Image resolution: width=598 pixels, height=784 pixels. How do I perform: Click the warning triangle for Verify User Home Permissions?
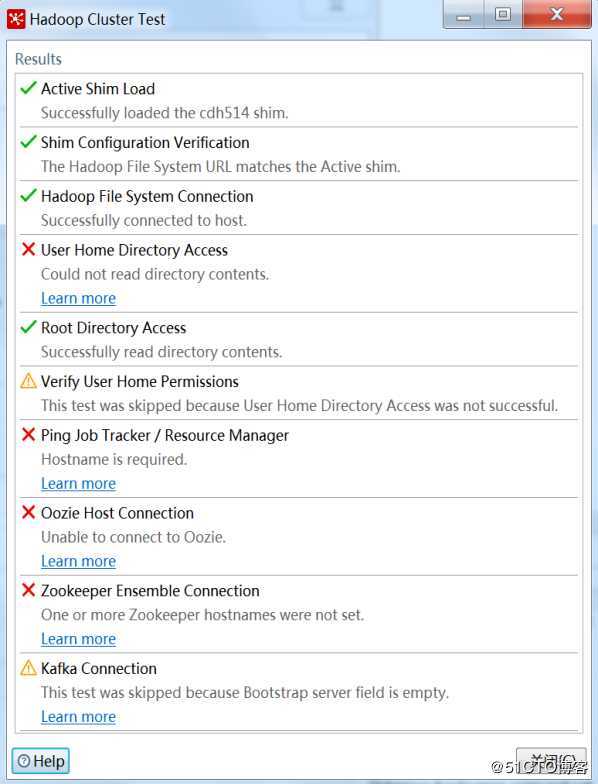[28, 381]
